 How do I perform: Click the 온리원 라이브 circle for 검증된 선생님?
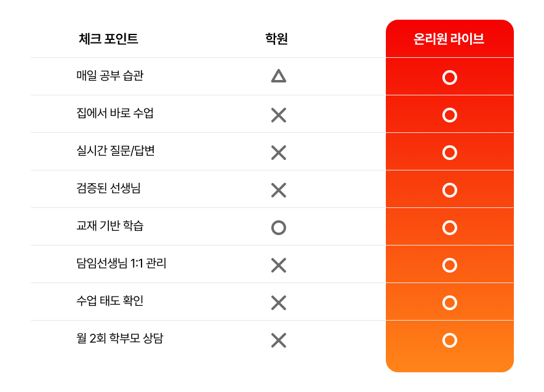(x=450, y=190)
